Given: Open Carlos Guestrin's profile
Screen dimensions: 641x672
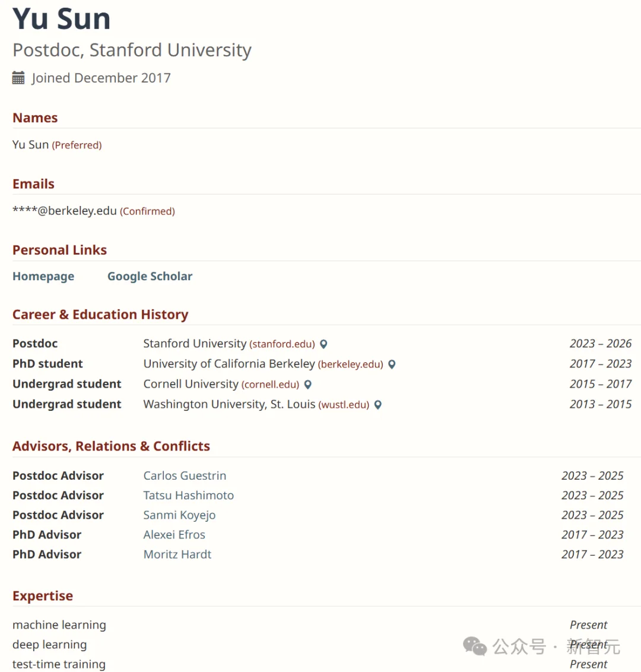Looking at the screenshot, I should point(185,476).
